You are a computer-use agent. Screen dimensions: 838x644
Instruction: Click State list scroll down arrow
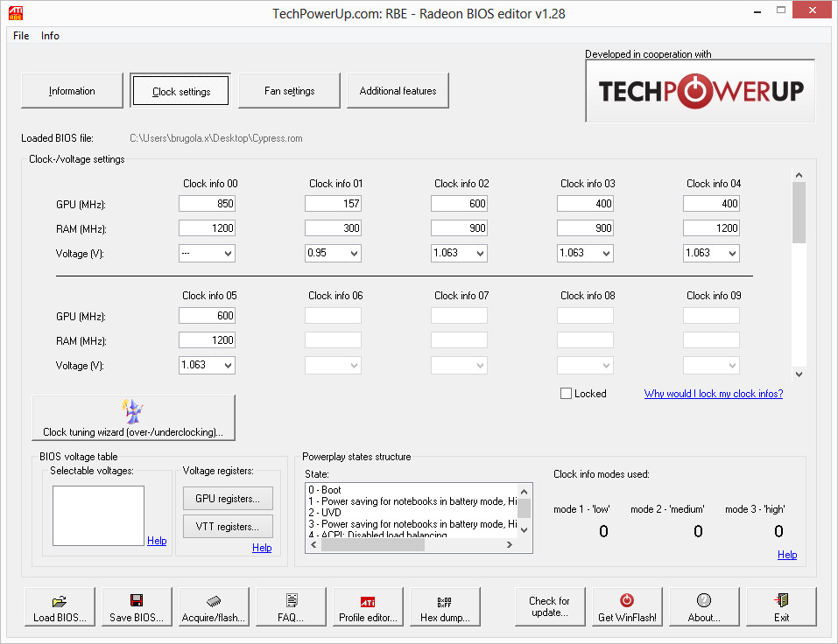(x=525, y=530)
